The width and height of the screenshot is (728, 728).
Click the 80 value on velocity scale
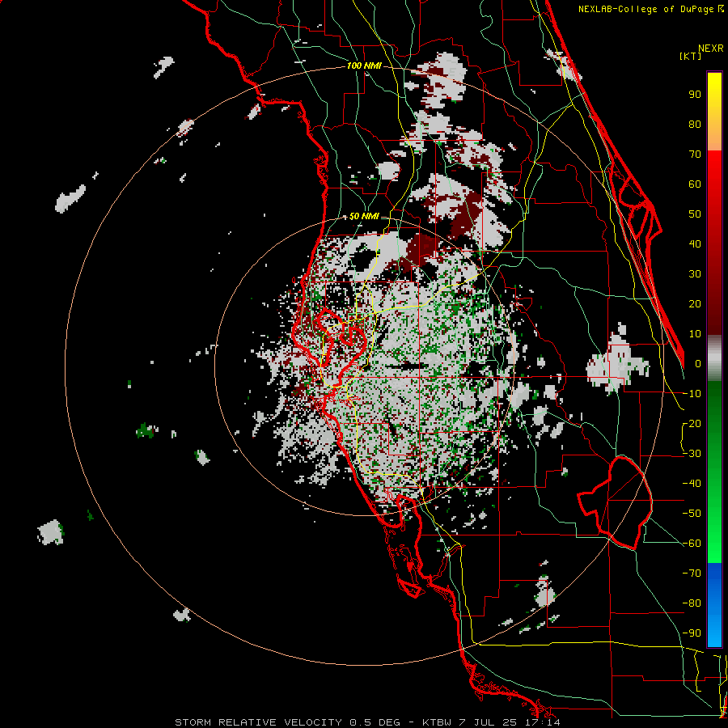point(695,125)
